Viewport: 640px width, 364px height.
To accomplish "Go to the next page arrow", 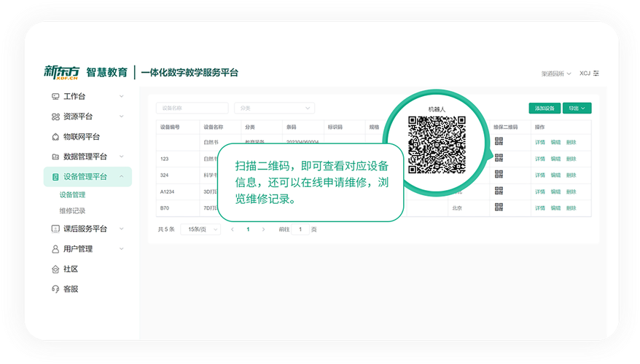I will click(x=263, y=229).
